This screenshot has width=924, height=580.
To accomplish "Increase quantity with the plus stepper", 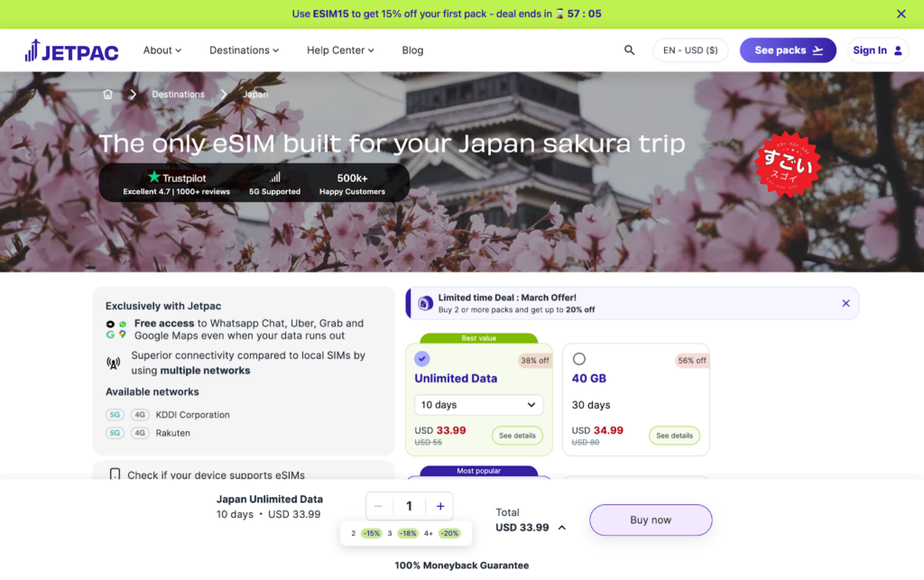I will pos(439,506).
